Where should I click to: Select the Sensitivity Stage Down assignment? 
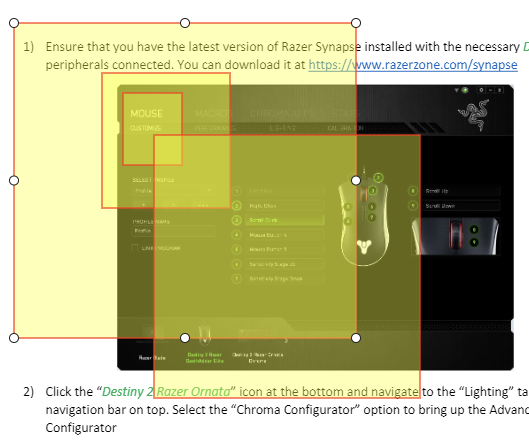click(x=284, y=279)
